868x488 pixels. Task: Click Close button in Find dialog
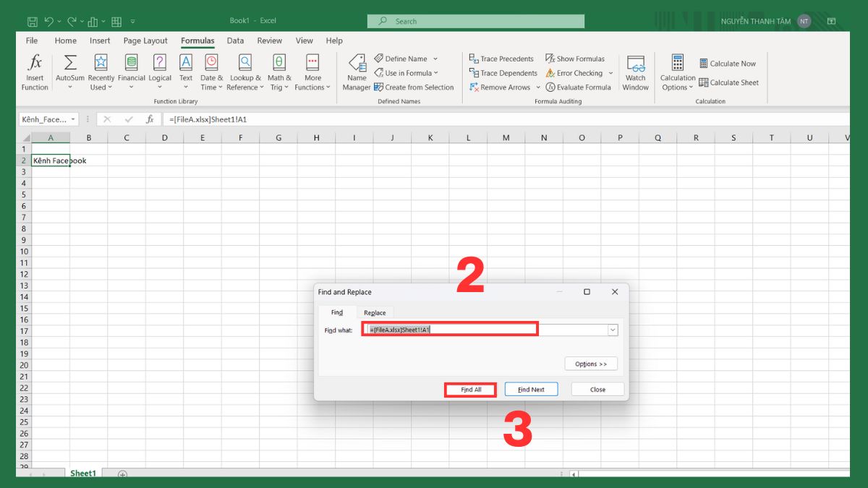point(597,389)
